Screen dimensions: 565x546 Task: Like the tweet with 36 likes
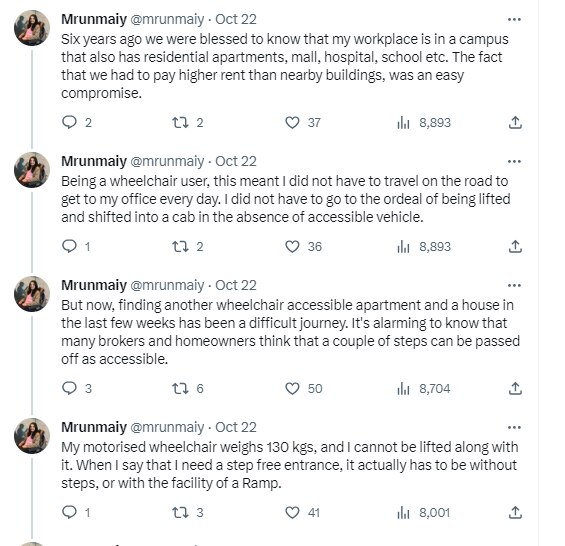pos(303,247)
